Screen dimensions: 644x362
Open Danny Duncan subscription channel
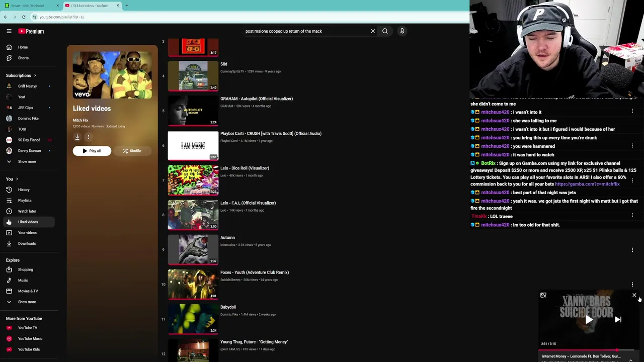tap(30, 151)
